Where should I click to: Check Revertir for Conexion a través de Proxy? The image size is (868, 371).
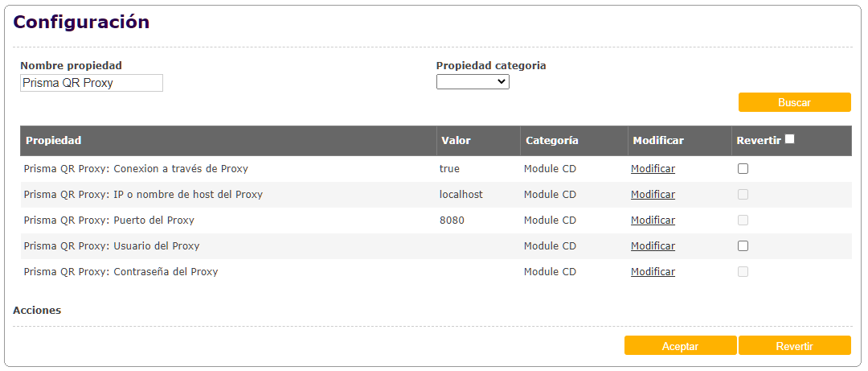coord(743,169)
